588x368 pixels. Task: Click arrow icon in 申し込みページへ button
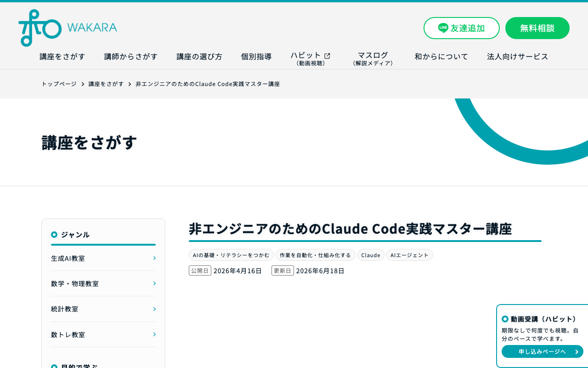(577, 352)
